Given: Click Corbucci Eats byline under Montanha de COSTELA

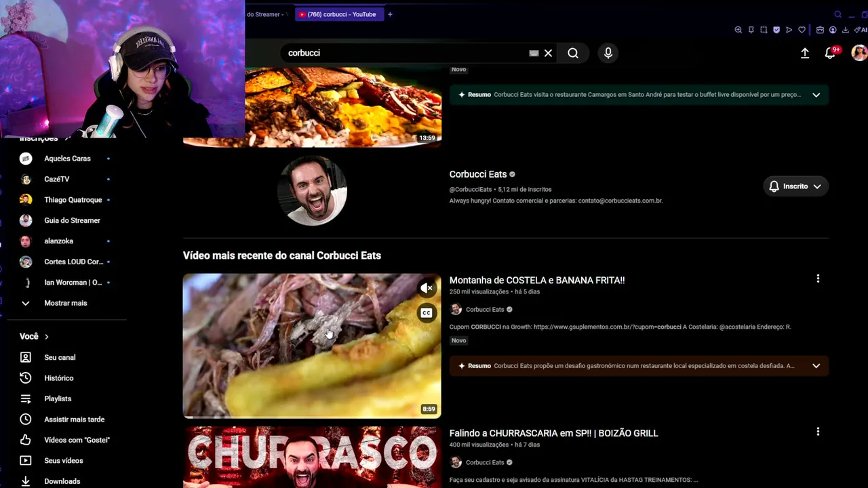Looking at the screenshot, I should 485,310.
